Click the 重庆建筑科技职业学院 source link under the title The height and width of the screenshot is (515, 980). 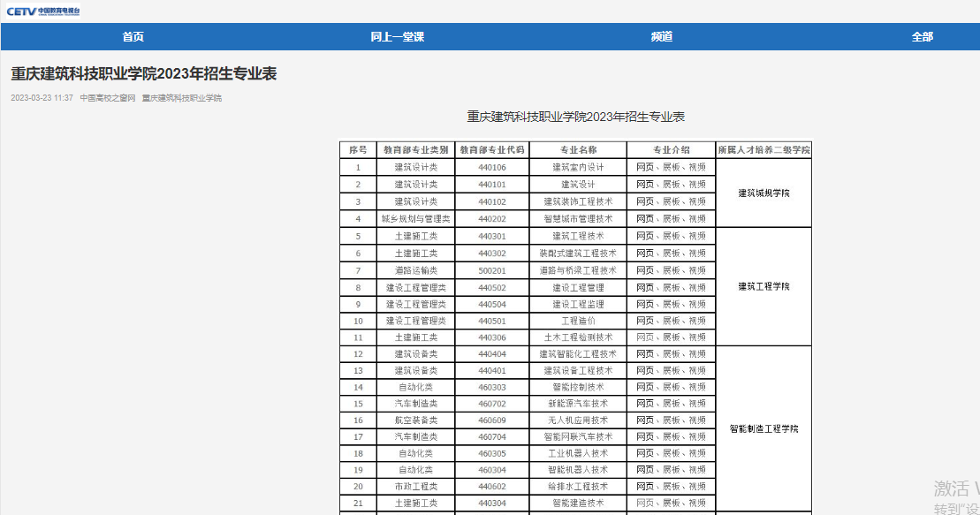coord(182,98)
